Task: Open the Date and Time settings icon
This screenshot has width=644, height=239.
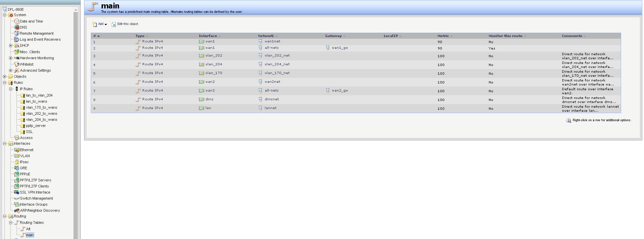Action: pyautogui.click(x=16, y=21)
